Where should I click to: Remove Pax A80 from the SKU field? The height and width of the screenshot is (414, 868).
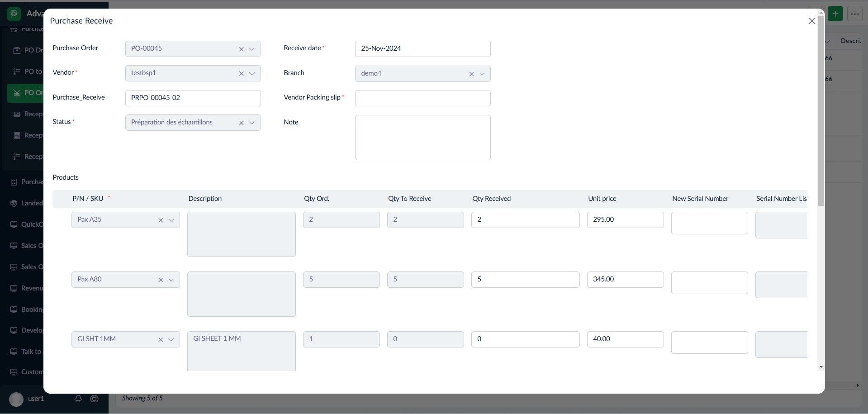pyautogui.click(x=161, y=280)
